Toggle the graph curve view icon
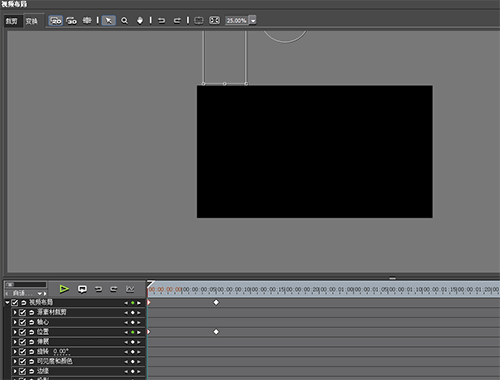The height and width of the screenshot is (380, 500). (130, 289)
